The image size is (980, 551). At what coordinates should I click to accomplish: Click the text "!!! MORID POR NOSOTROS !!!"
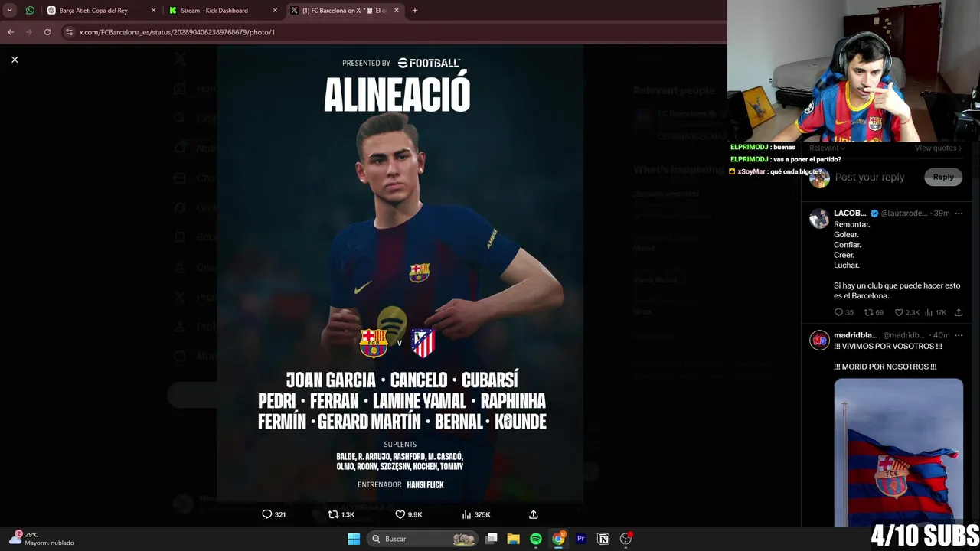[x=885, y=367]
